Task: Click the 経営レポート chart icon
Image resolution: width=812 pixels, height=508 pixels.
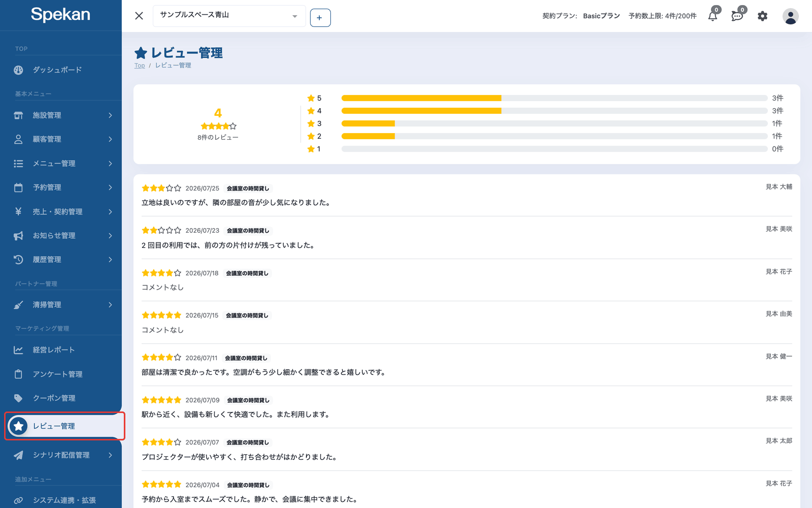Action: click(x=18, y=350)
